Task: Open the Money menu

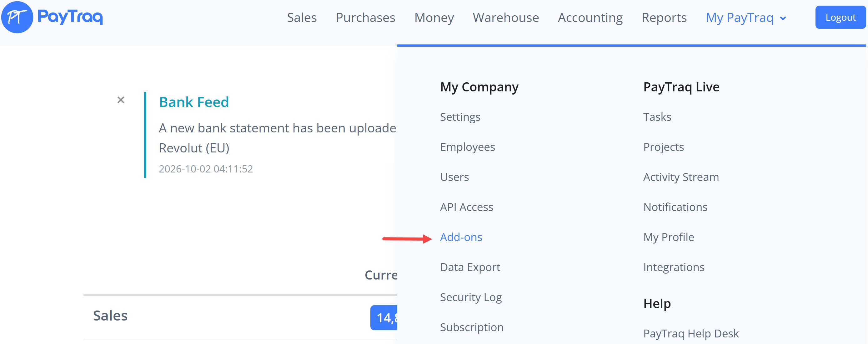Action: (434, 17)
